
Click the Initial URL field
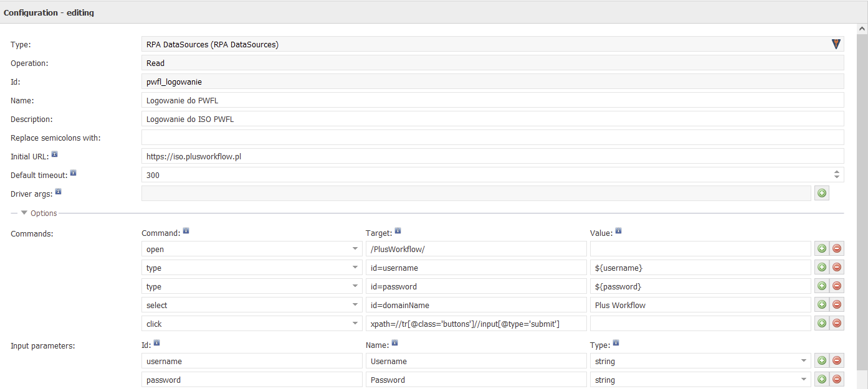click(x=492, y=156)
